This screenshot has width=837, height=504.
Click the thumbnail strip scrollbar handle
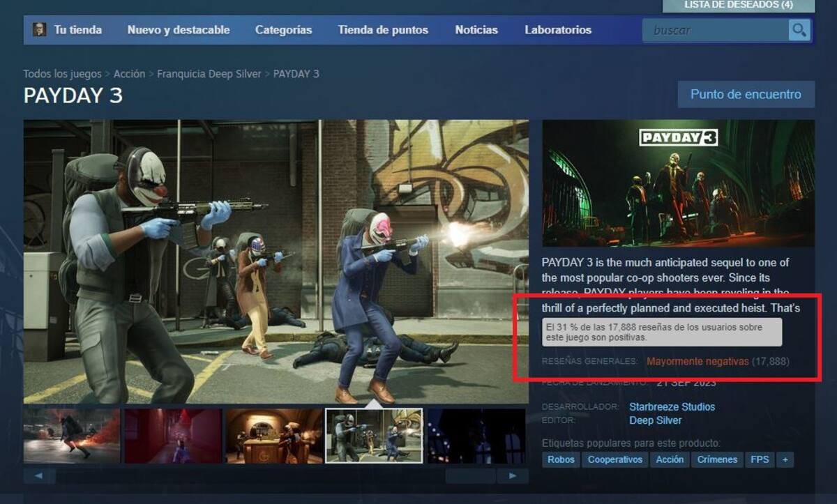pos(471,476)
